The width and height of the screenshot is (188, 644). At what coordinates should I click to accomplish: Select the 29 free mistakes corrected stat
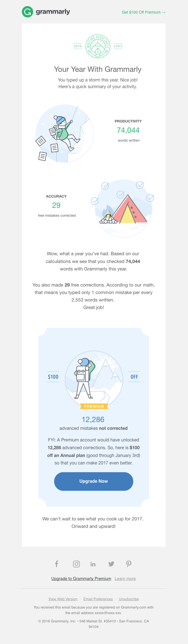(56, 205)
